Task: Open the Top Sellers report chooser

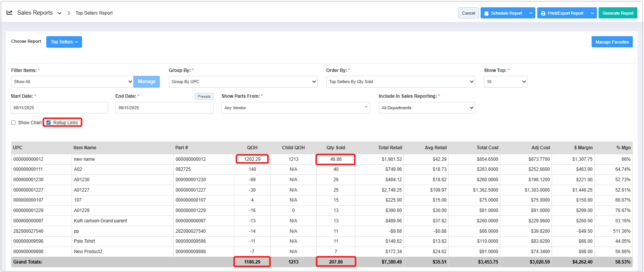Action: (x=64, y=42)
